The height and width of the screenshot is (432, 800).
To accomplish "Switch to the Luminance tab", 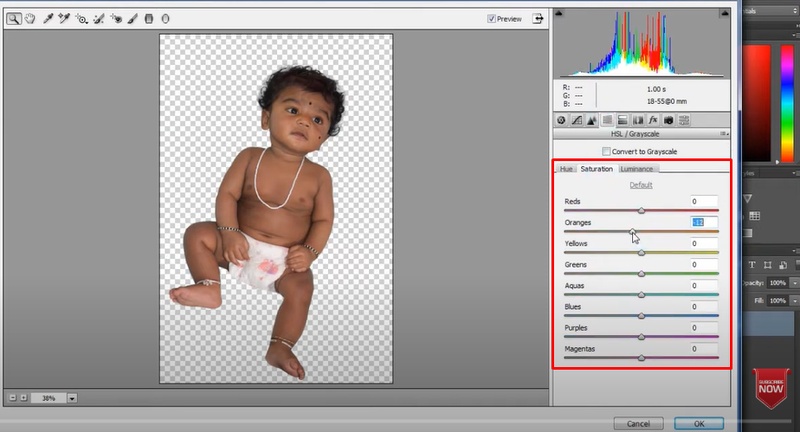I will click(x=637, y=169).
